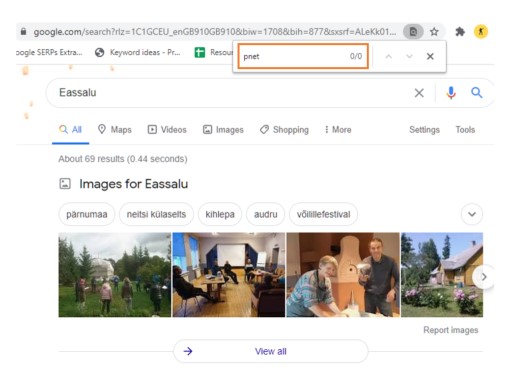The height and width of the screenshot is (376, 531).
Task: Go to previous find match arrow
Action: pos(388,57)
